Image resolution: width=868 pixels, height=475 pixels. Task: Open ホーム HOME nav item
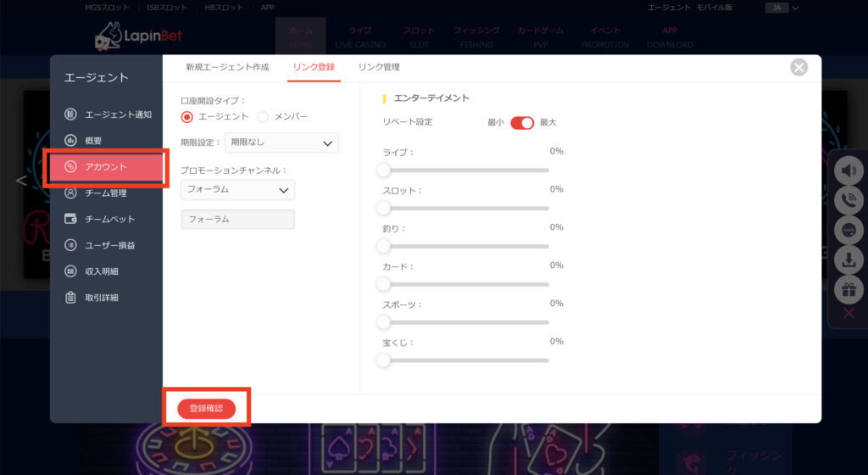point(301,36)
